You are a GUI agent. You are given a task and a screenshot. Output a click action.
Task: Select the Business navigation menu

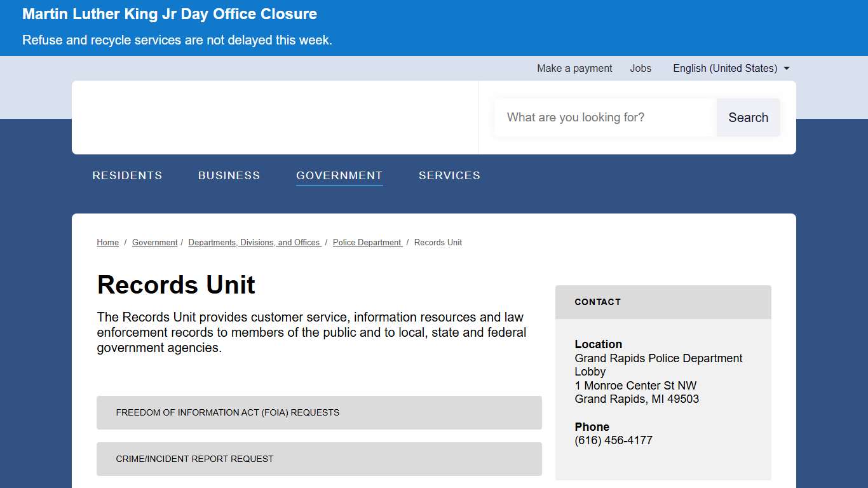[229, 175]
